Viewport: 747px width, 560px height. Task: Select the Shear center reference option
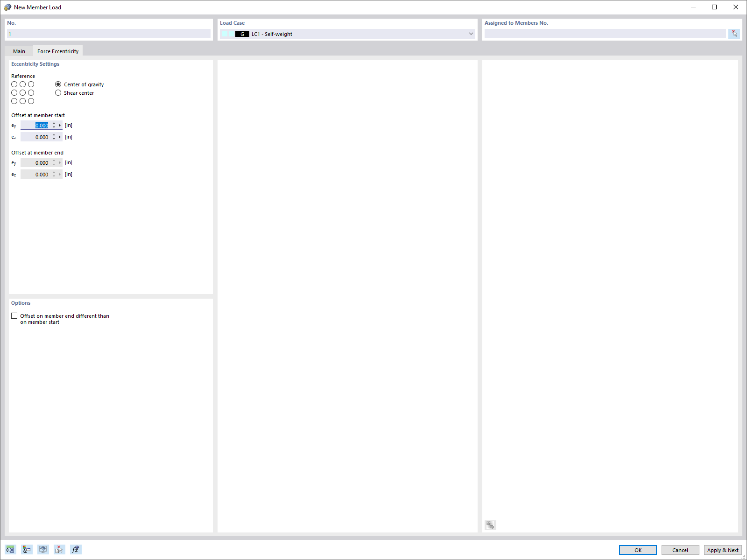[x=58, y=92]
